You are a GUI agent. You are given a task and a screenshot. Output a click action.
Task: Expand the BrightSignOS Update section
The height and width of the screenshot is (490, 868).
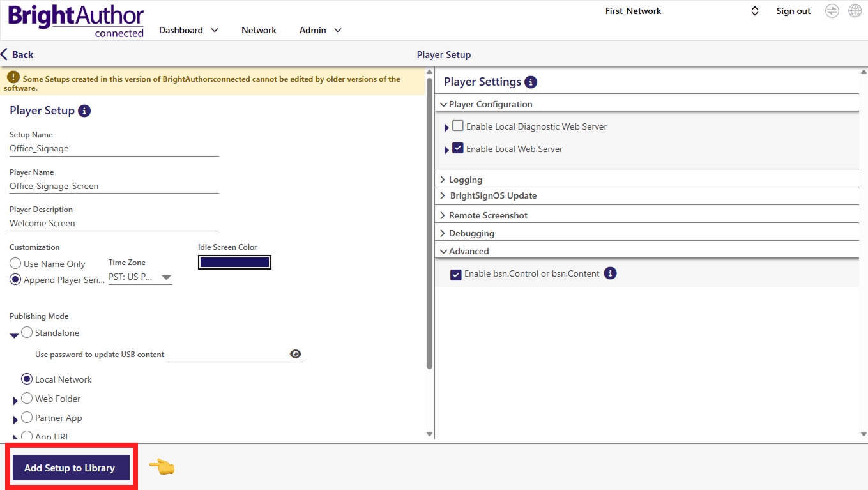[x=492, y=195]
